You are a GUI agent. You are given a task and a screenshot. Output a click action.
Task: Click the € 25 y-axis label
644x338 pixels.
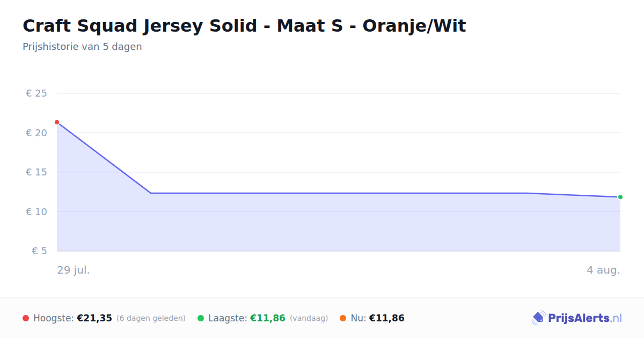(x=36, y=93)
